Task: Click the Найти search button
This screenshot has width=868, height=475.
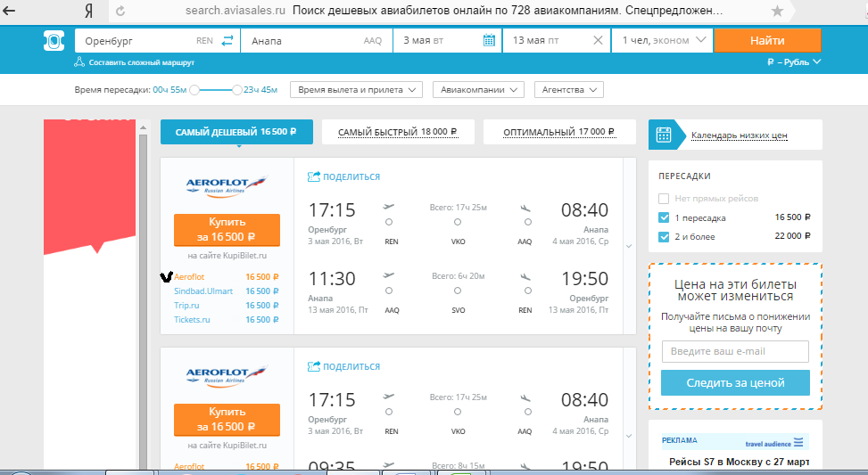Action: [767, 40]
